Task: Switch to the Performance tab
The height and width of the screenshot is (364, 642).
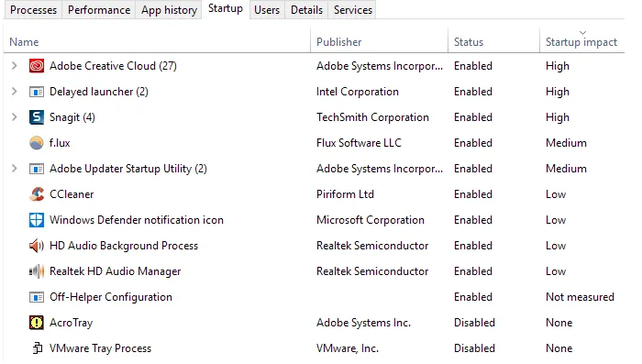Action: 99,10
